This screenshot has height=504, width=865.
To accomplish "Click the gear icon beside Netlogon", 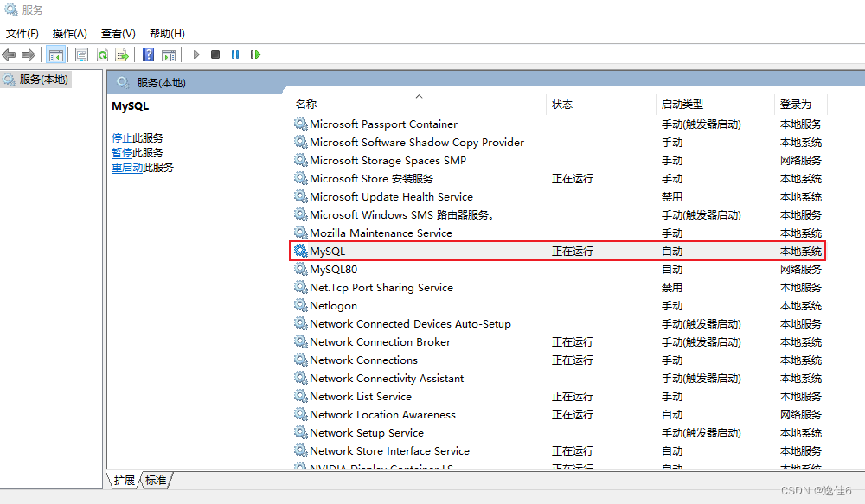I will coord(301,305).
